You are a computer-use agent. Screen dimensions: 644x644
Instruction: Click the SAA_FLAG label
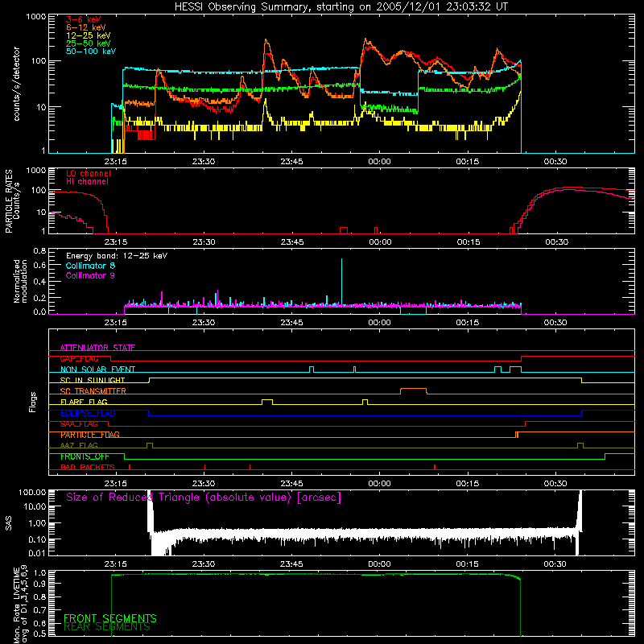[79, 423]
